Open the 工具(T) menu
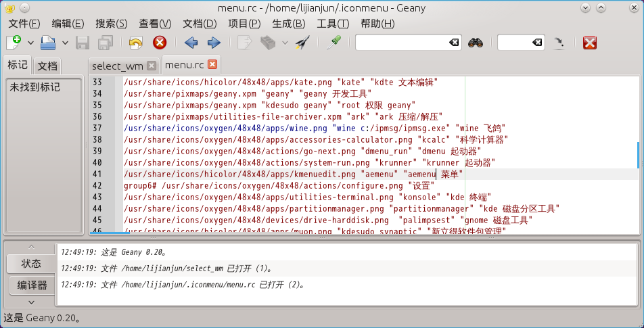Screen dimensions: 644x328 (333, 24)
